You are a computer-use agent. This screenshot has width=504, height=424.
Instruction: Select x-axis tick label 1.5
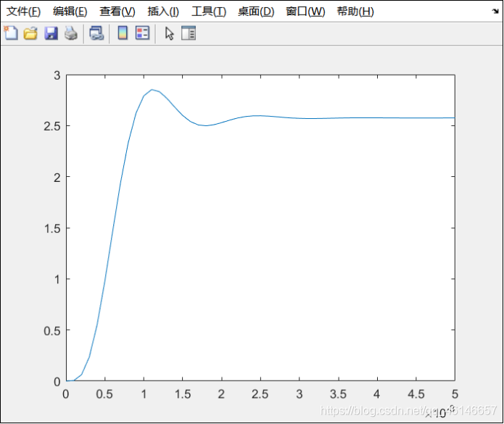pyautogui.click(x=183, y=394)
